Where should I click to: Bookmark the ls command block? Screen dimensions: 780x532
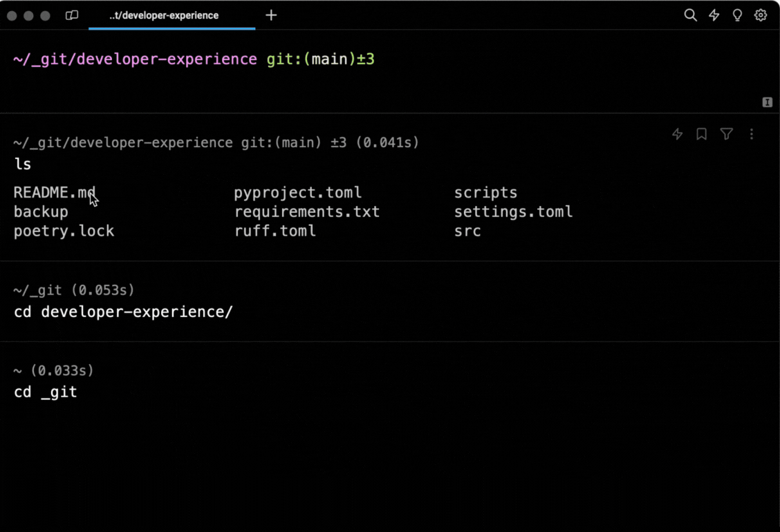pos(701,134)
